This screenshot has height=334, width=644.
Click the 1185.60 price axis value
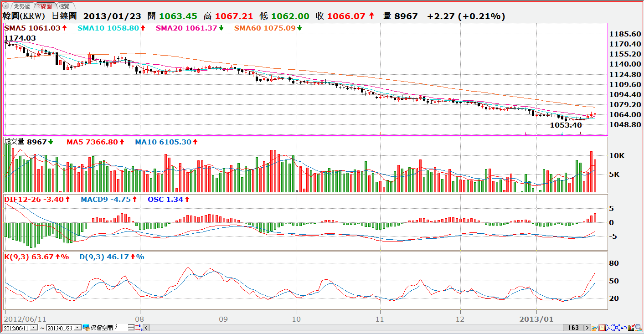(625, 34)
